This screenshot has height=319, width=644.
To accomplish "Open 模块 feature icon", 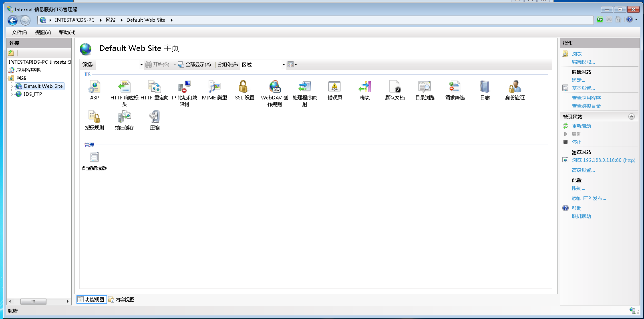I will 365,90.
